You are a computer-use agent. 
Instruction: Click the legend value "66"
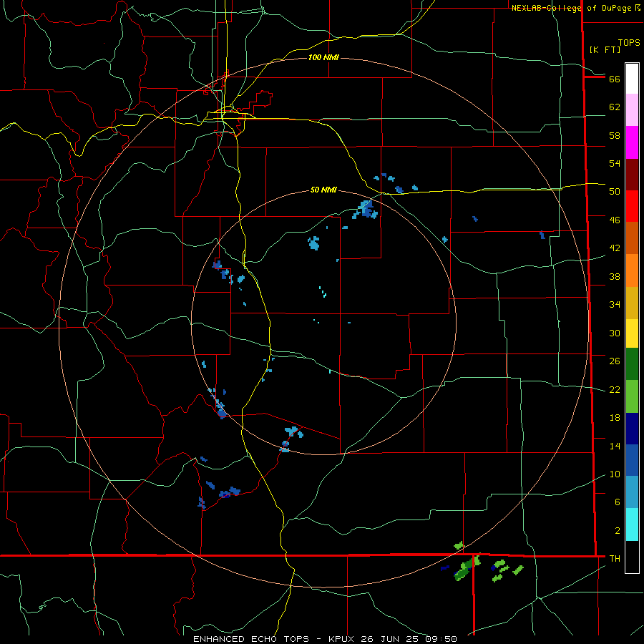pos(615,79)
